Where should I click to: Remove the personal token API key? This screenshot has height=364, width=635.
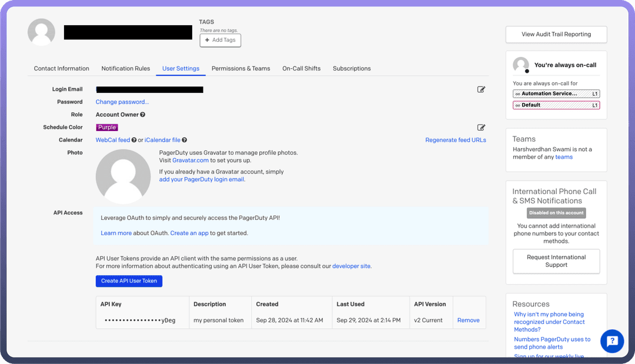[468, 320]
